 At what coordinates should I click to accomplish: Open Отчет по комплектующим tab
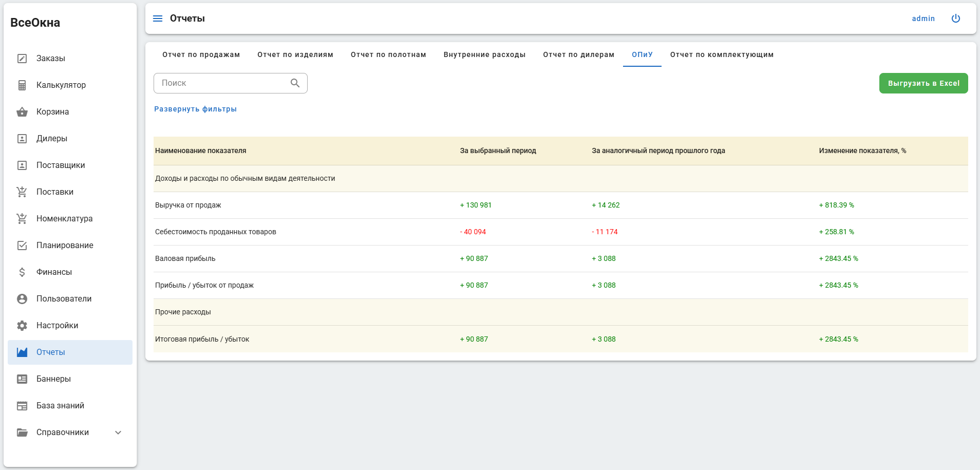(x=722, y=54)
